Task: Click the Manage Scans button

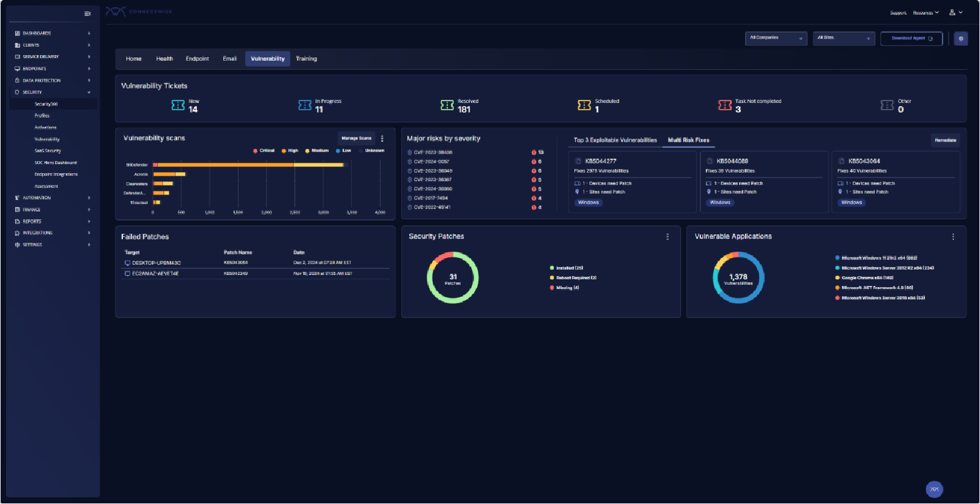Action: 356,138
